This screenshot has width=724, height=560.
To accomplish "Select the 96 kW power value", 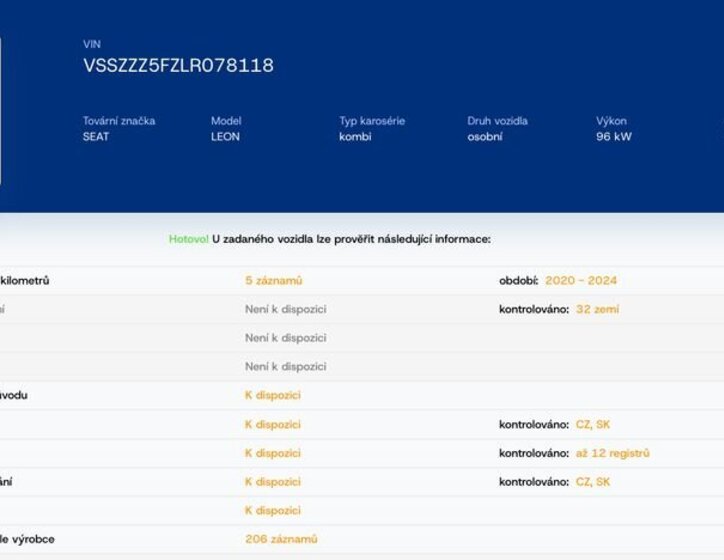I will tap(614, 137).
